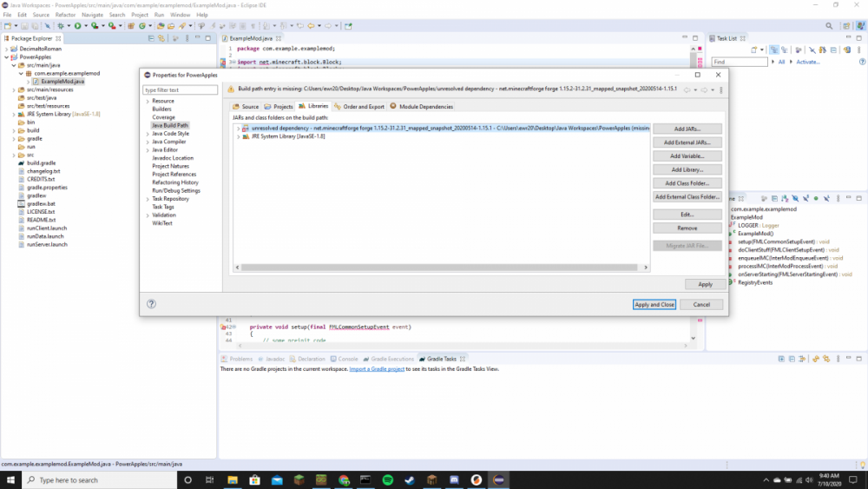This screenshot has width=868, height=489.
Task: Toggle Hide Local Types in Outline
Action: click(x=826, y=198)
